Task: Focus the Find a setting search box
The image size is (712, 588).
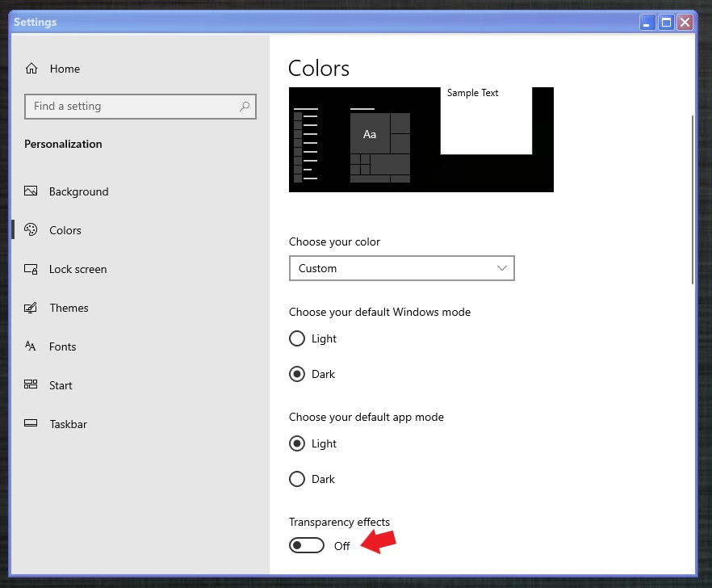Action: click(133, 107)
